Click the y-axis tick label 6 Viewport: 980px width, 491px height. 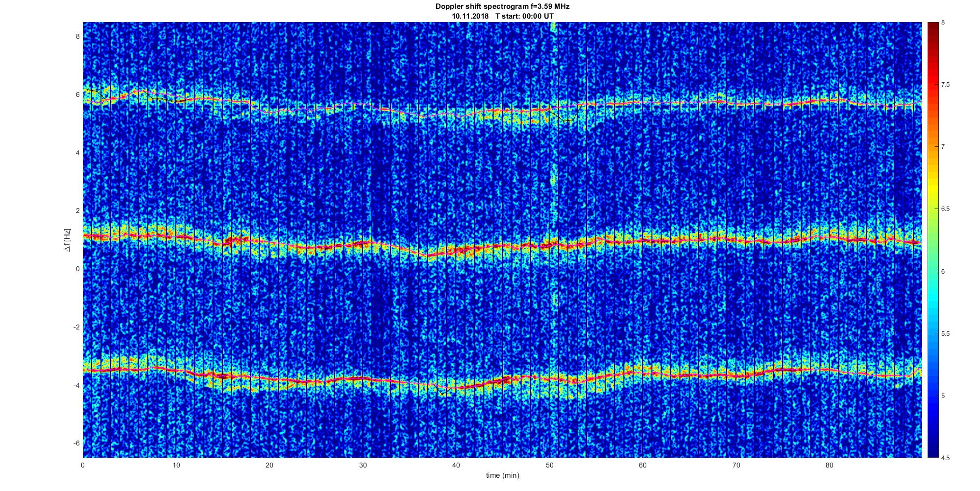(77, 94)
